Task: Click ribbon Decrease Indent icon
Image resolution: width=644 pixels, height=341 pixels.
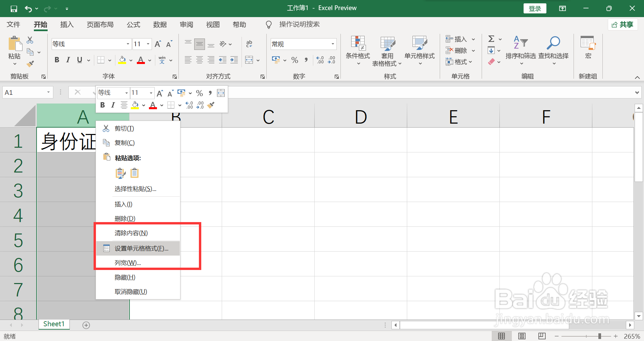Action: (x=223, y=60)
